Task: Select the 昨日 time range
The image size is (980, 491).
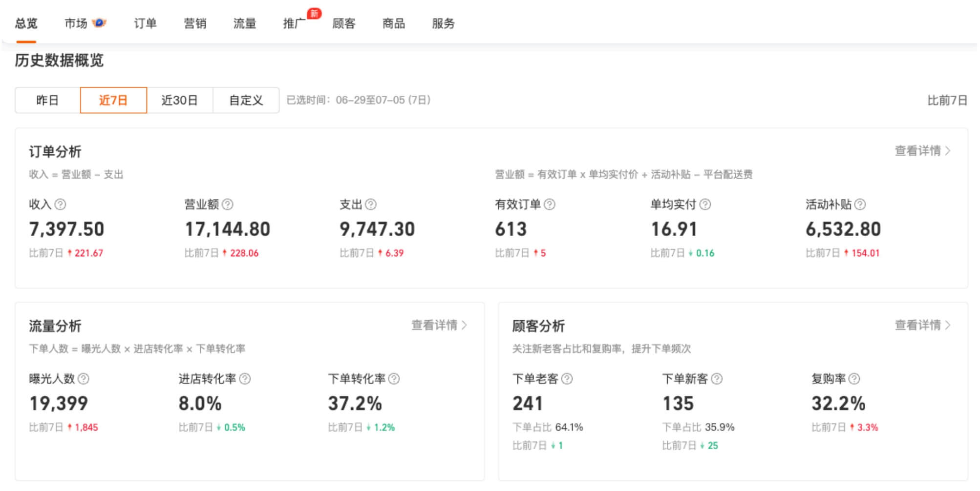Action: point(47,101)
